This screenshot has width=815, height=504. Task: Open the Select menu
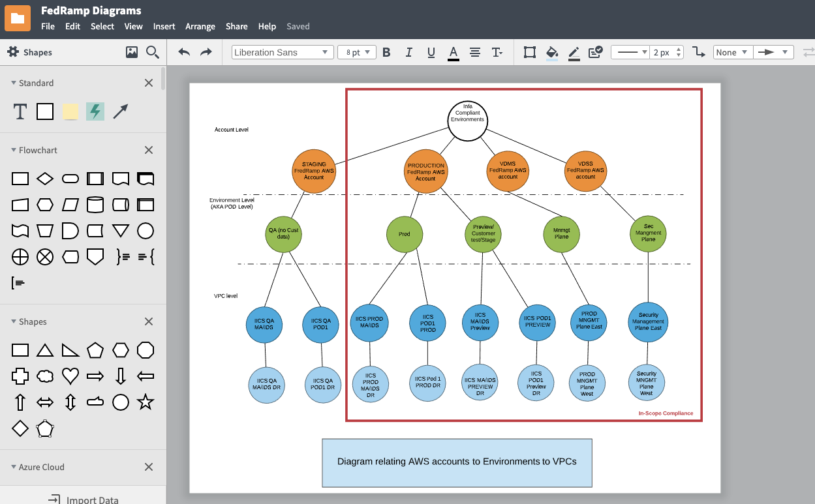click(102, 27)
